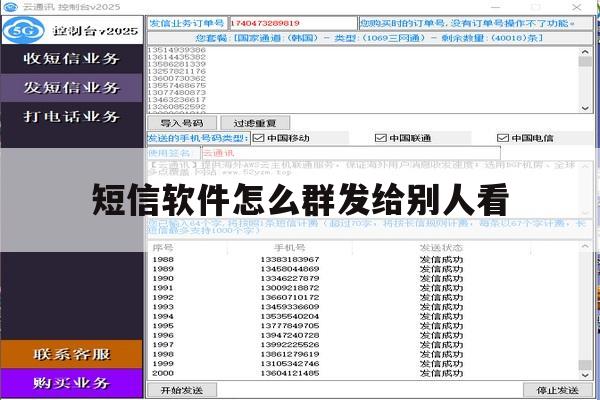Screen dimensions: 600x400
Task: Click the 5G cloud logo icon
Action: click(24, 30)
